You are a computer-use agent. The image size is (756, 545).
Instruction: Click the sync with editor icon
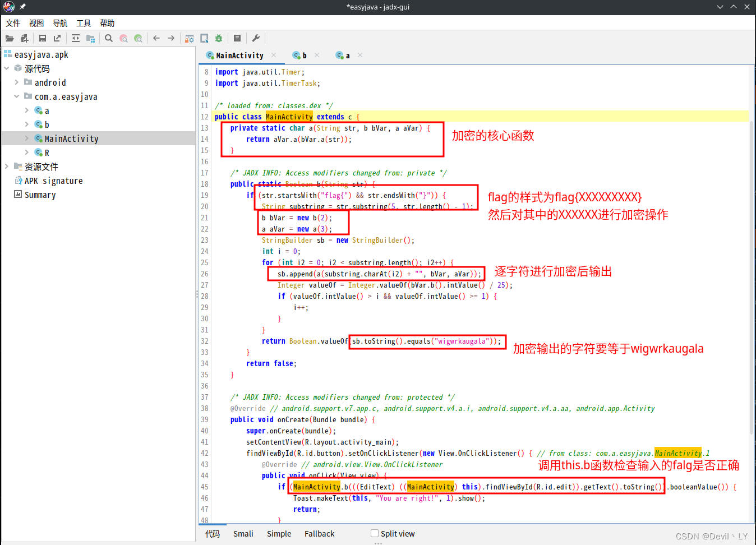tap(76, 38)
